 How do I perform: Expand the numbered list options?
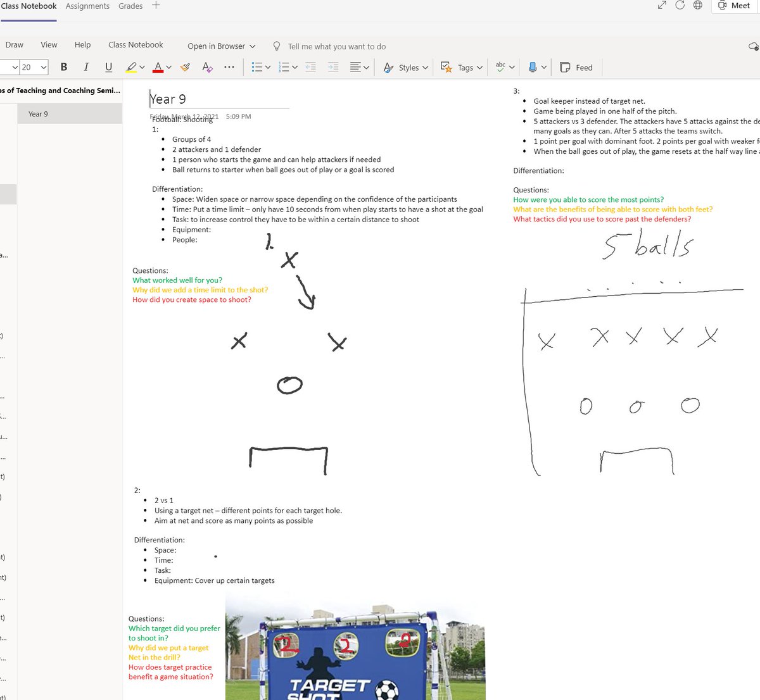295,66
